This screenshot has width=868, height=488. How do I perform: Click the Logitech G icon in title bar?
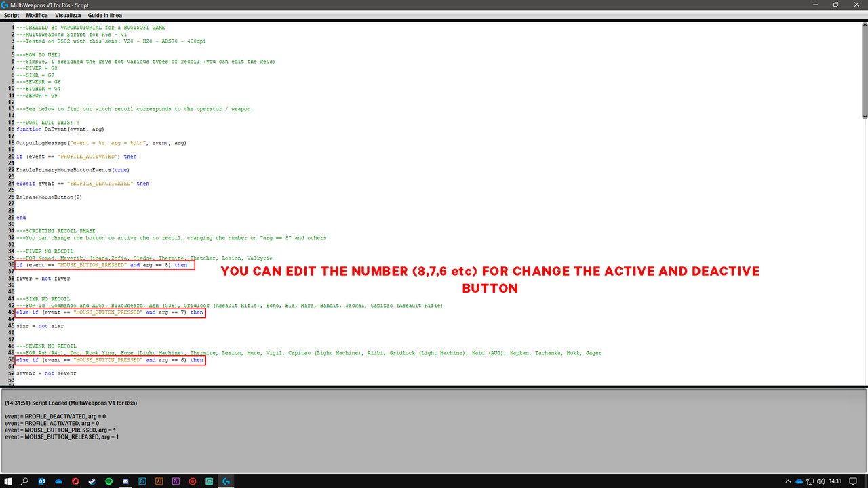pyautogui.click(x=5, y=5)
